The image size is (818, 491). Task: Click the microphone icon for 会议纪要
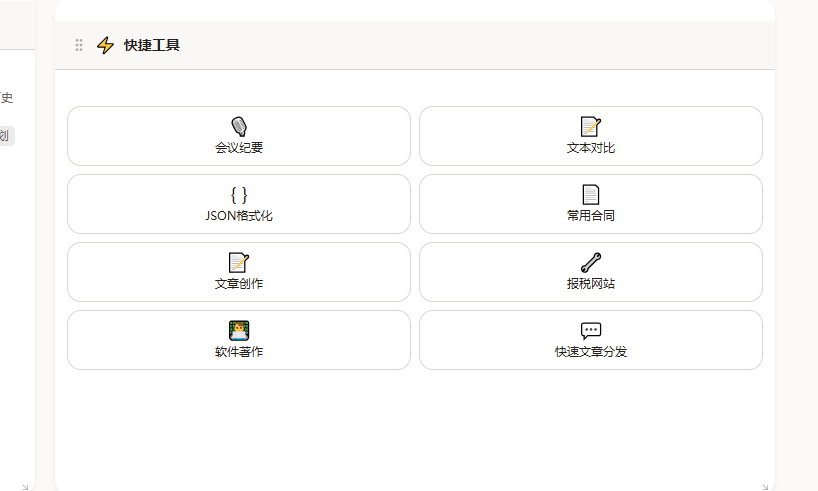pyautogui.click(x=239, y=126)
